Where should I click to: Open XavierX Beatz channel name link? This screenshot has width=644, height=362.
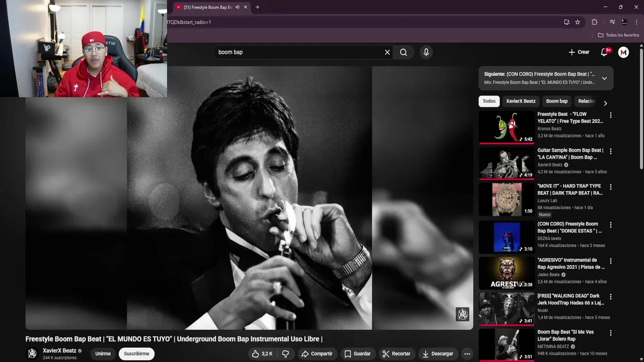tap(59, 351)
